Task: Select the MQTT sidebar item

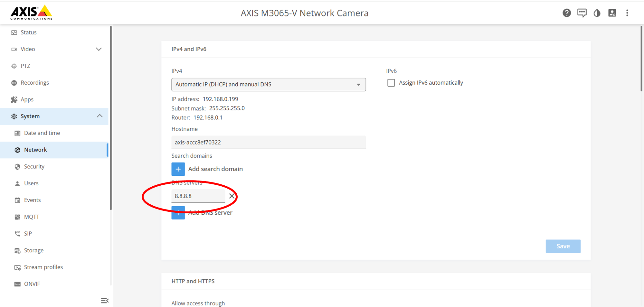Action: pyautogui.click(x=32, y=217)
